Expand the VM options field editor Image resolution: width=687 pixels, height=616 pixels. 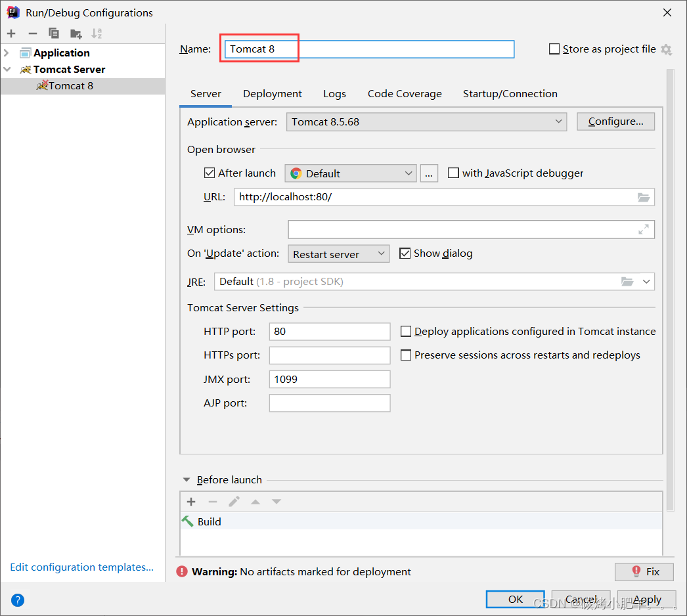pyautogui.click(x=643, y=229)
